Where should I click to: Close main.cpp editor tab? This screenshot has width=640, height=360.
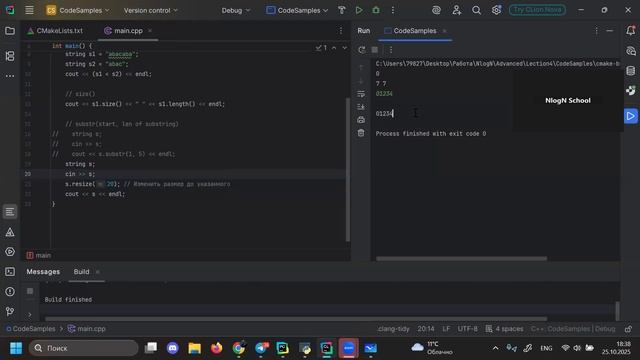150,31
